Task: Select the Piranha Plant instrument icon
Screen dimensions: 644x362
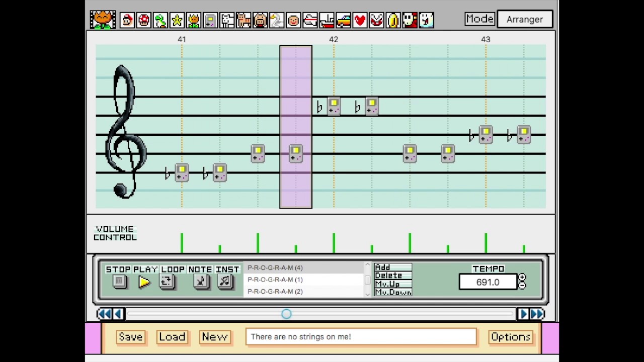Action: click(376, 20)
